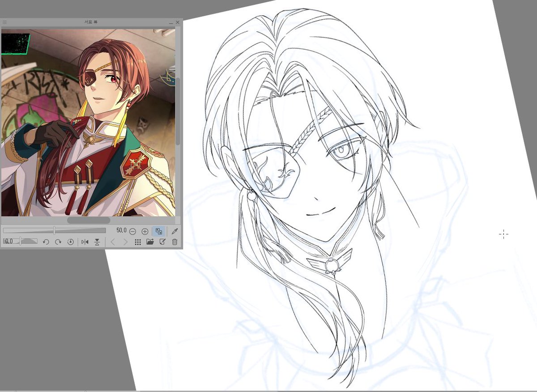Click the Sub View zoom slider

point(54,230)
